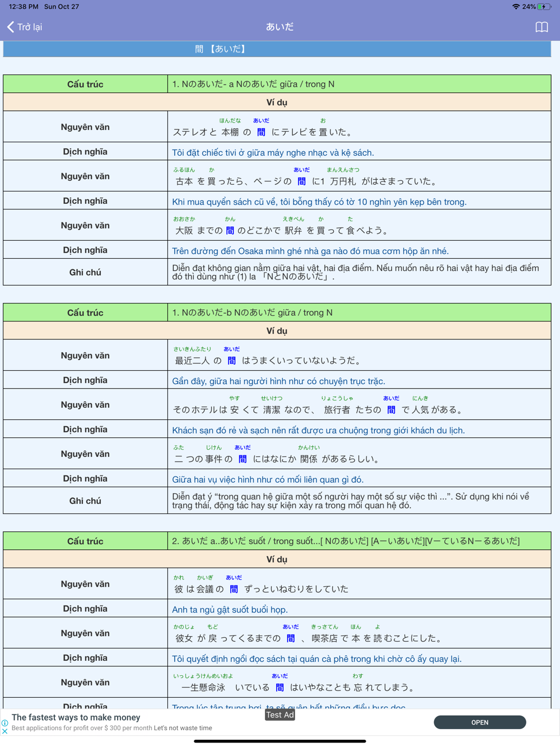Tap translation 'Giữa hai vụ việc hình như có mối liên quan'
This screenshot has width=560, height=747.
[x=268, y=479]
